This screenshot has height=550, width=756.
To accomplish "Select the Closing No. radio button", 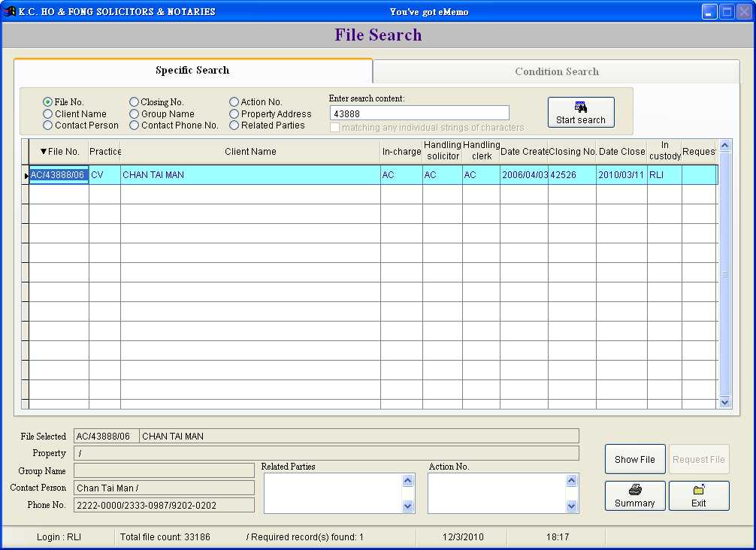I will (135, 102).
